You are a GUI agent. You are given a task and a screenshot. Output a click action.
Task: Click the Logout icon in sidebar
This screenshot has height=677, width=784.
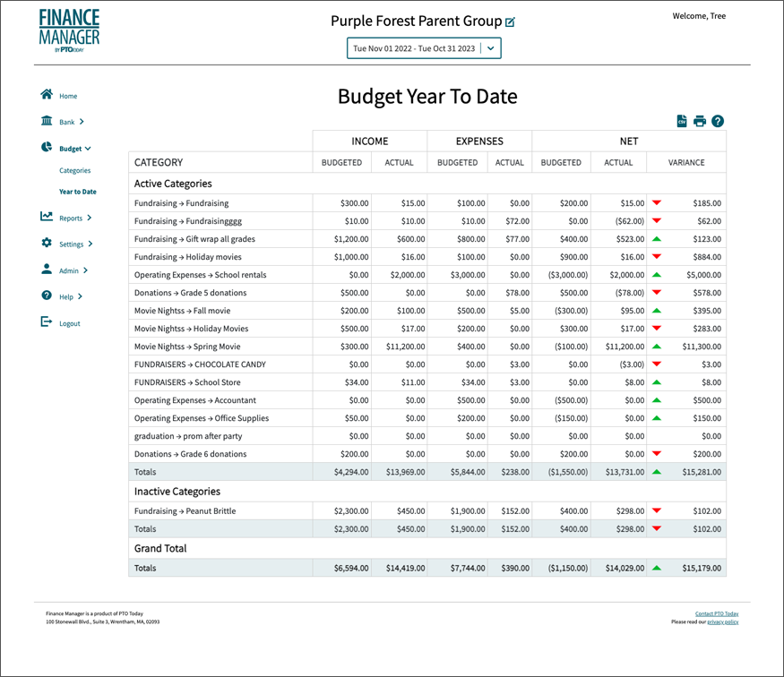(x=46, y=322)
